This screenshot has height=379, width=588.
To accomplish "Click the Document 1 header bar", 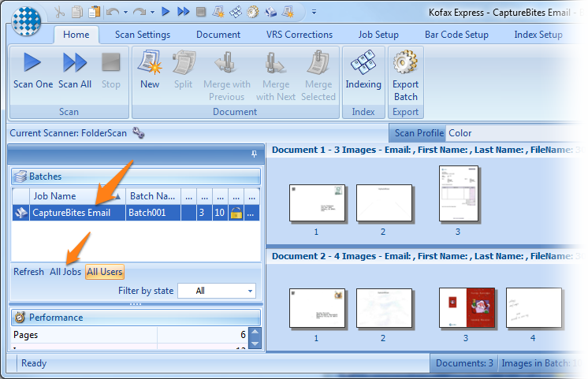I will (x=426, y=150).
